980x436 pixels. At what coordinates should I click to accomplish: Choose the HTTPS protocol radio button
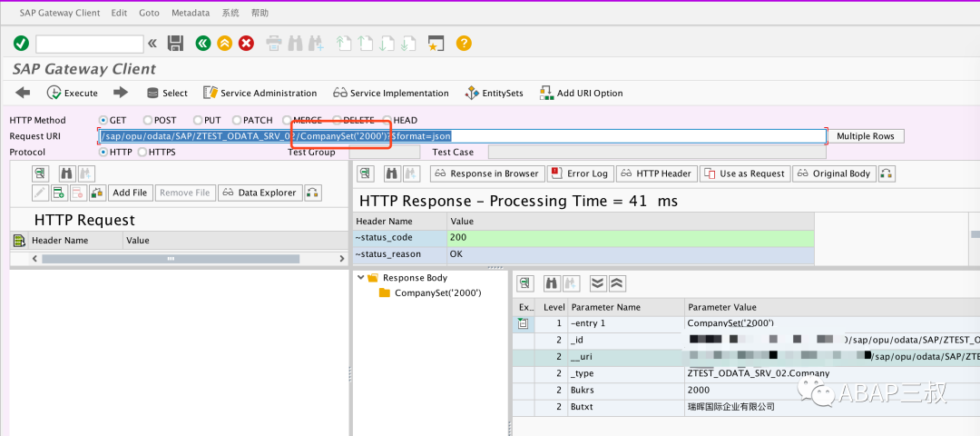pyautogui.click(x=142, y=152)
